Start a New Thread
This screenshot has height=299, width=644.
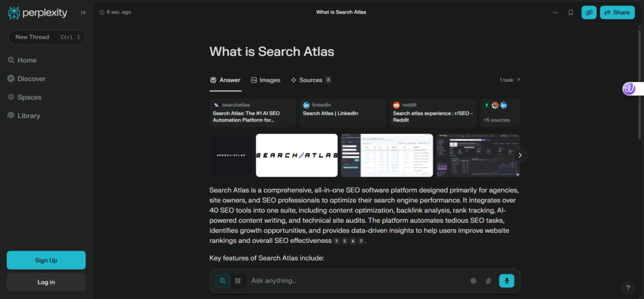click(47, 37)
